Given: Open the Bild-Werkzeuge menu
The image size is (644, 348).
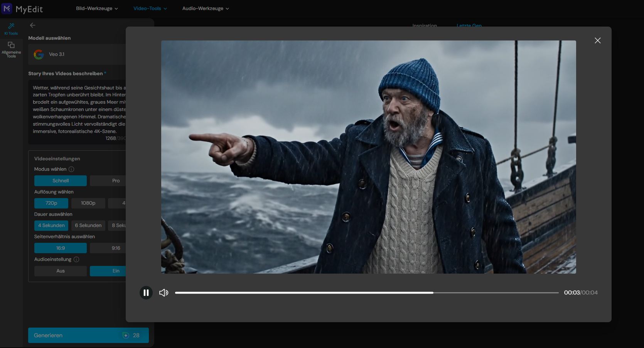Looking at the screenshot, I should (x=97, y=8).
